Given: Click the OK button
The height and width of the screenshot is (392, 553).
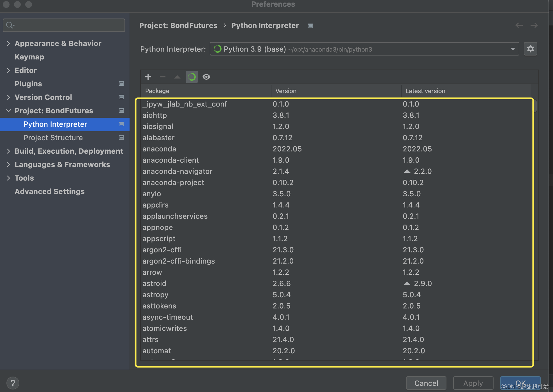Looking at the screenshot, I should [x=520, y=383].
